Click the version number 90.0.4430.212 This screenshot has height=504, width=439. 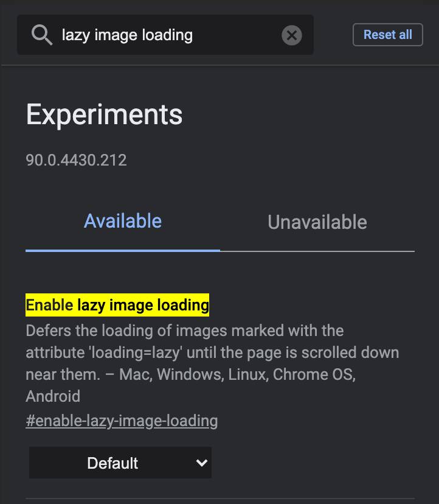76,160
